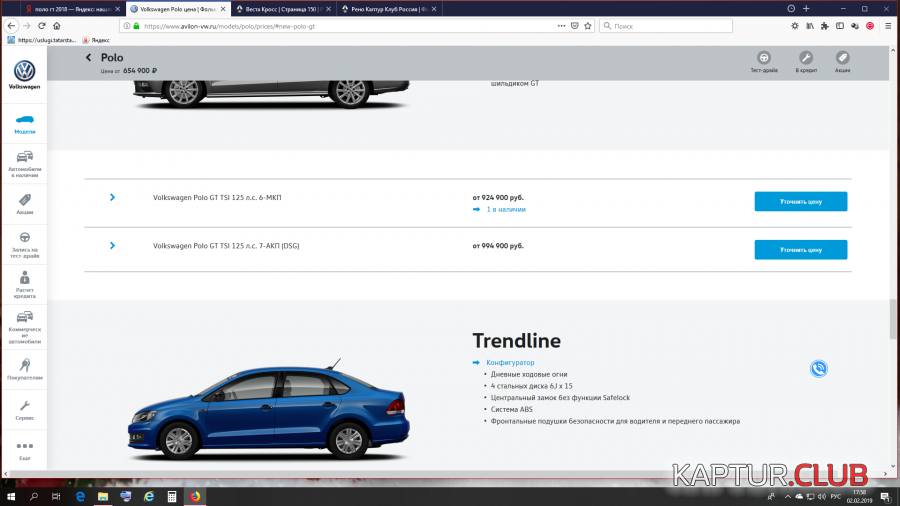Click the Поиск search field
This screenshot has width=900, height=506.
[666, 26]
